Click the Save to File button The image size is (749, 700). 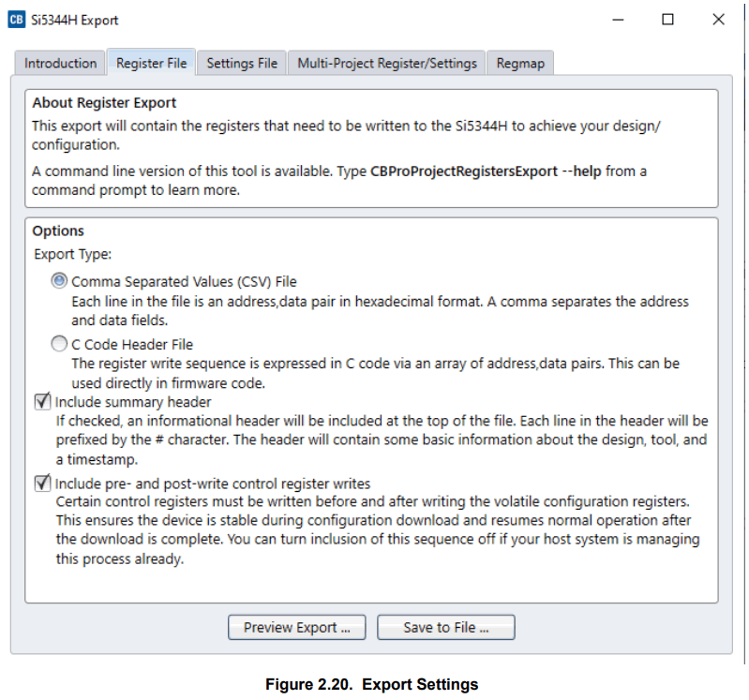[445, 627]
